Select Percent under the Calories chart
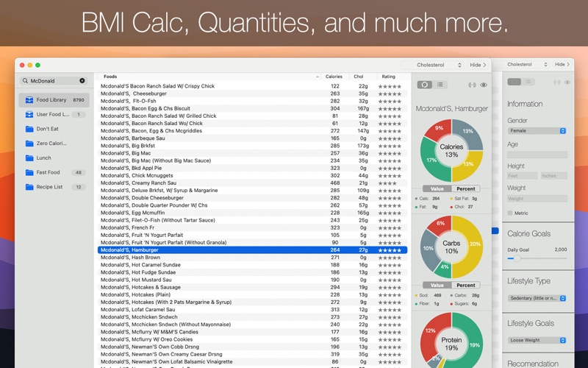588x368 pixels. pyautogui.click(x=466, y=189)
